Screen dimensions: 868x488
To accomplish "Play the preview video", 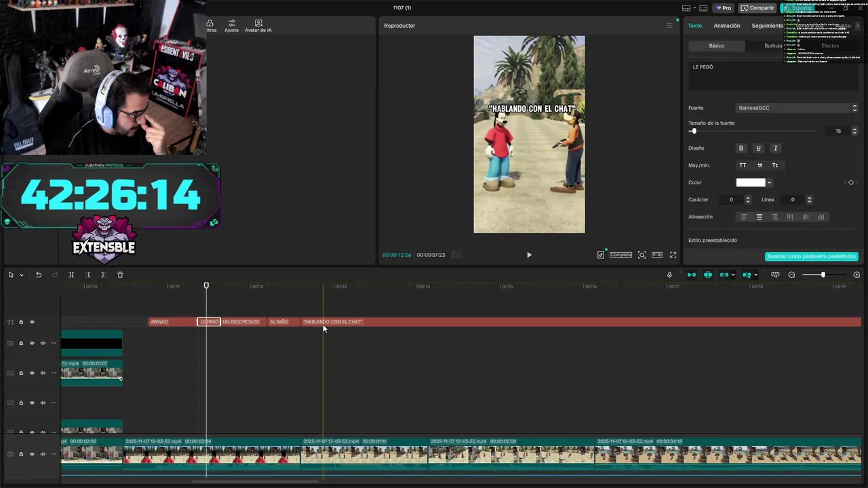I will click(x=529, y=255).
